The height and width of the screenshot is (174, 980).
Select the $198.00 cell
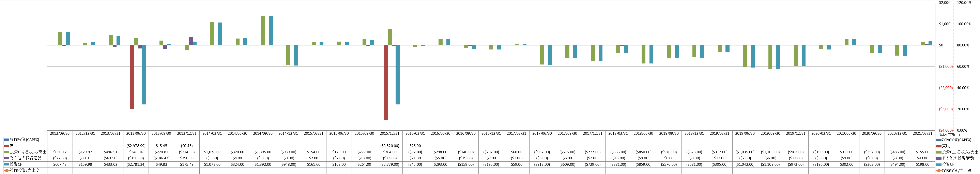coord(923,164)
